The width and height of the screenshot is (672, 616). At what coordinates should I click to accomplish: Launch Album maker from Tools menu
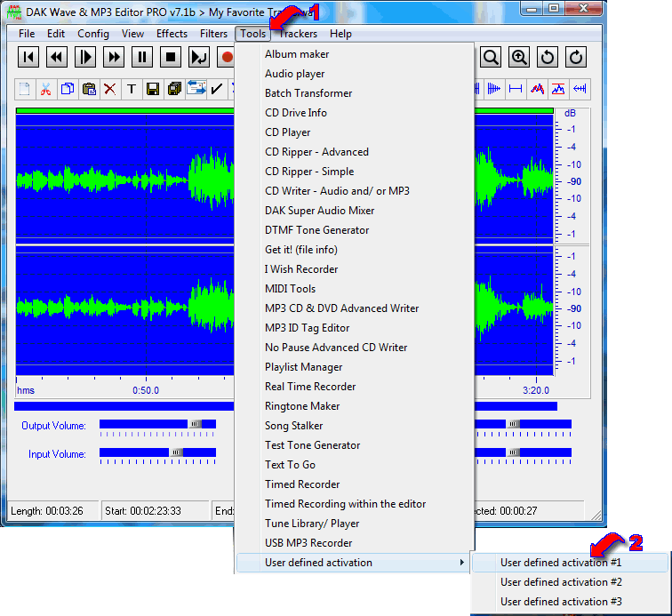pyautogui.click(x=356, y=54)
